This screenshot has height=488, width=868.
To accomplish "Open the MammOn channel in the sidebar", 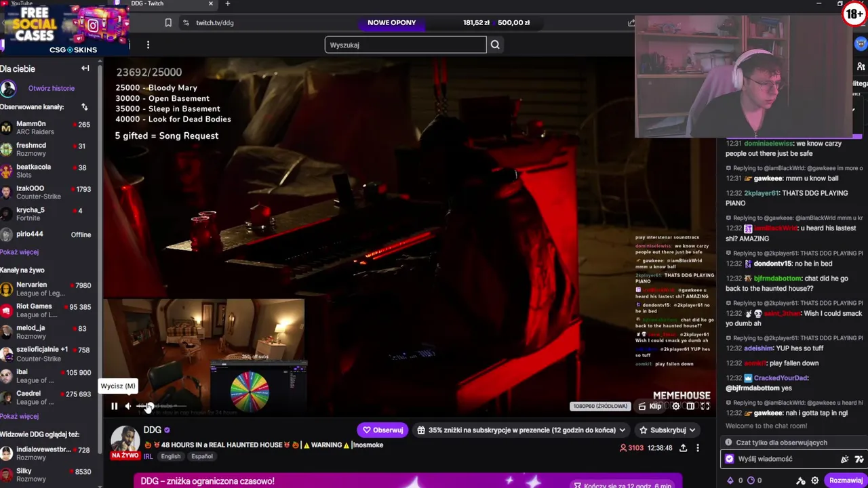I will (x=47, y=128).
